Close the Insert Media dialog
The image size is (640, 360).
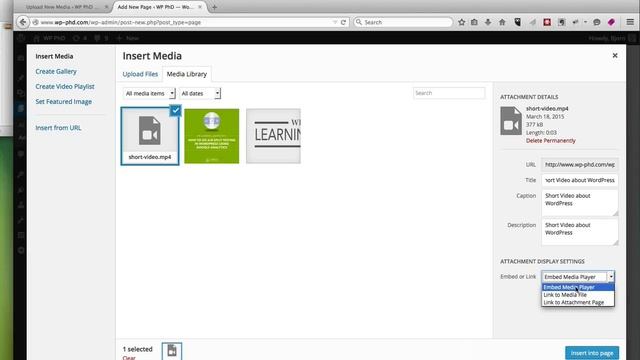click(x=615, y=56)
